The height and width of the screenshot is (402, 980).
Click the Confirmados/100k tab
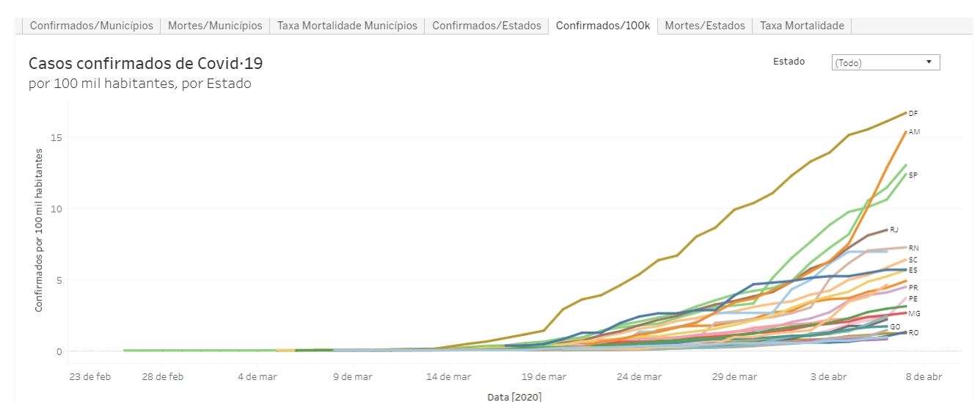point(603,26)
